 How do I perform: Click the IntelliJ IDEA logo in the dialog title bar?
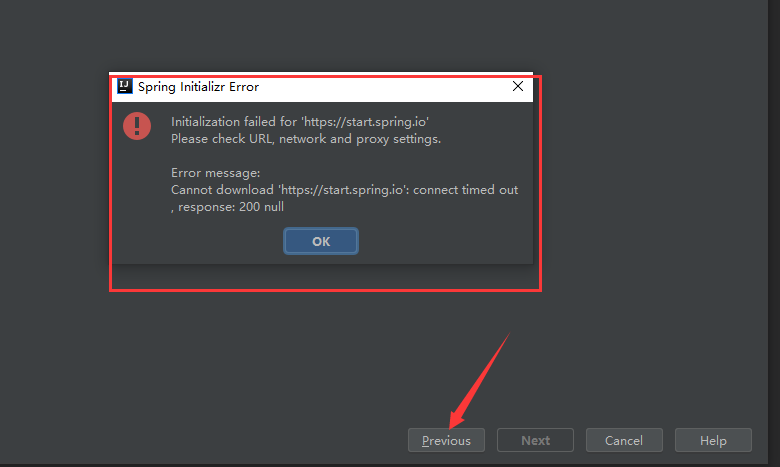[x=124, y=87]
